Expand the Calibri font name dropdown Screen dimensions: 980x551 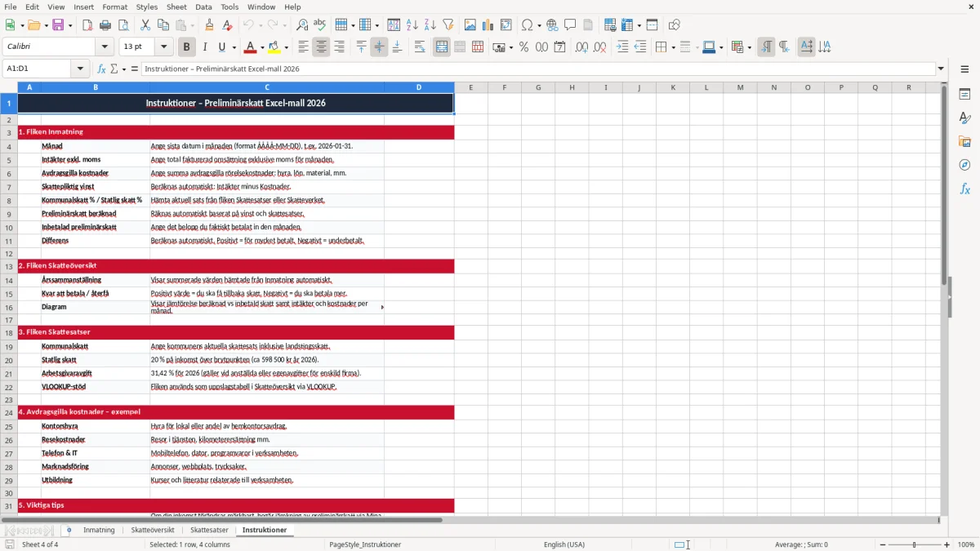point(105,47)
